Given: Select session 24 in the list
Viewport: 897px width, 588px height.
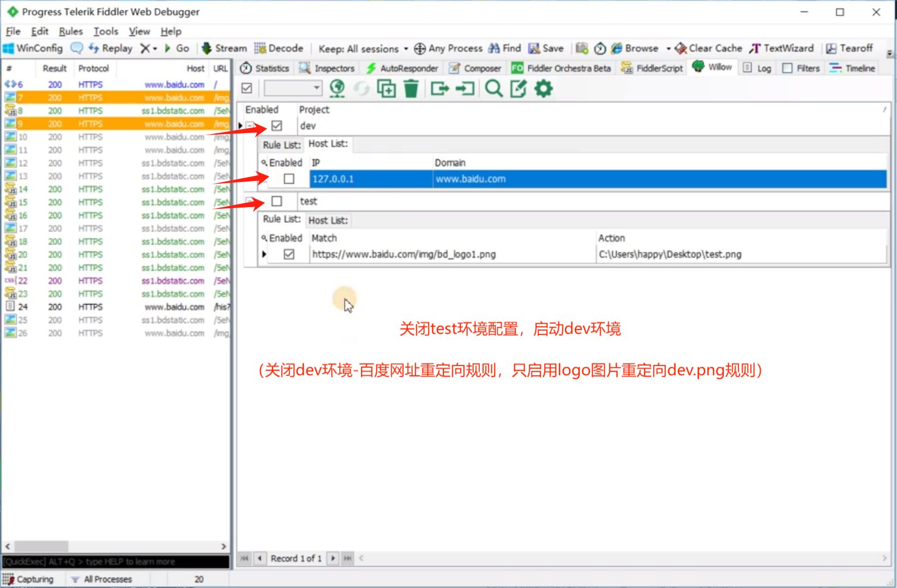Looking at the screenshot, I should [x=116, y=307].
